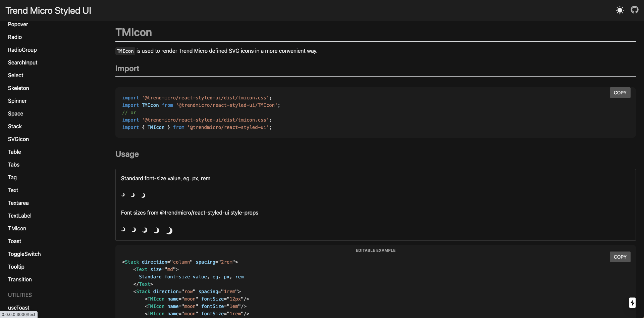Open useToast under Utilities
Viewport: 644px width, 318px height.
coord(18,308)
